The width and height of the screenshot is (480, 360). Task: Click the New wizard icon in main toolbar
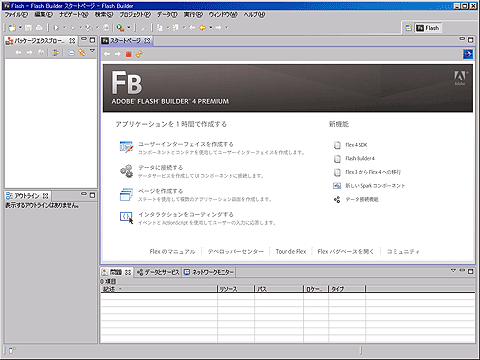coord(12,28)
